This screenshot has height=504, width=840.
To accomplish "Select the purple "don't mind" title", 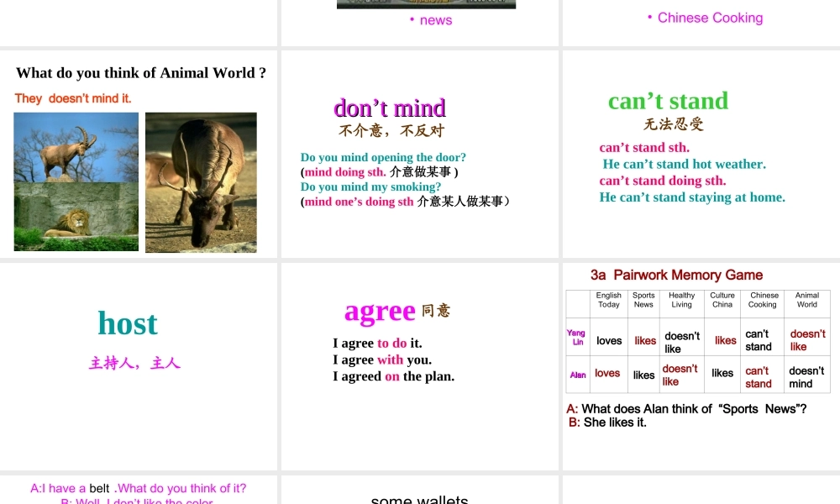I will (390, 108).
